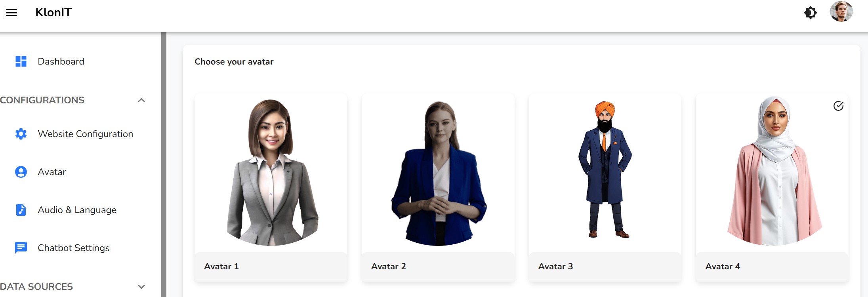Screen dimensions: 868x297
Task: Open the user profile picture menu
Action: (841, 11)
